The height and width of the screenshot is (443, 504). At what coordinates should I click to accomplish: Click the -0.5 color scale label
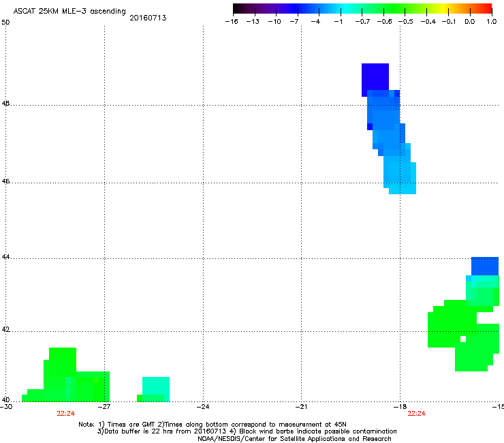(406, 22)
